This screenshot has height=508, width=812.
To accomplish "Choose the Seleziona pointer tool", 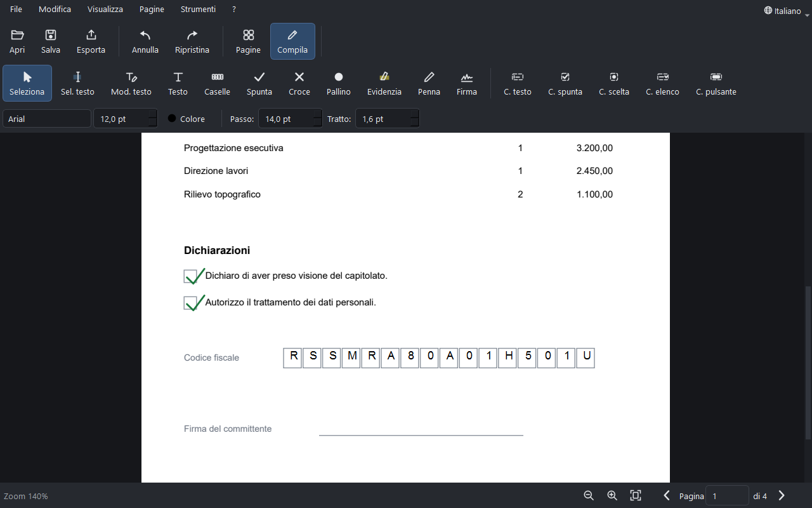I will pyautogui.click(x=27, y=83).
